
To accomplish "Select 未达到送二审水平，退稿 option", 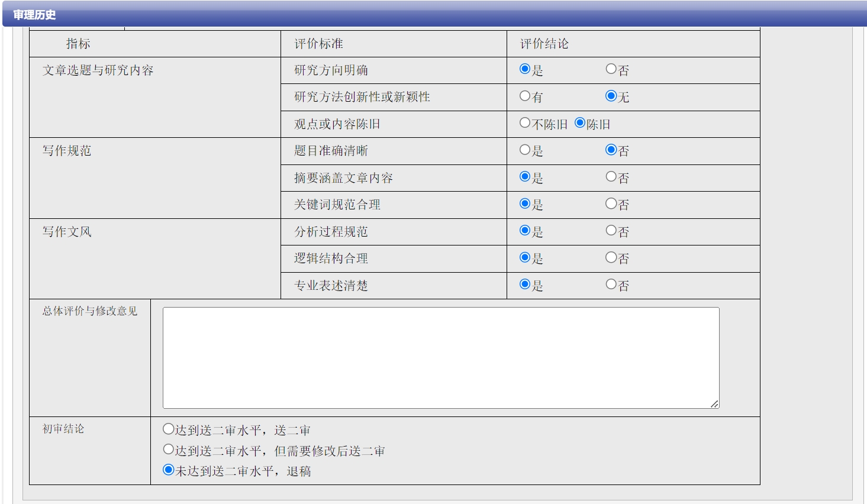I will (x=169, y=470).
